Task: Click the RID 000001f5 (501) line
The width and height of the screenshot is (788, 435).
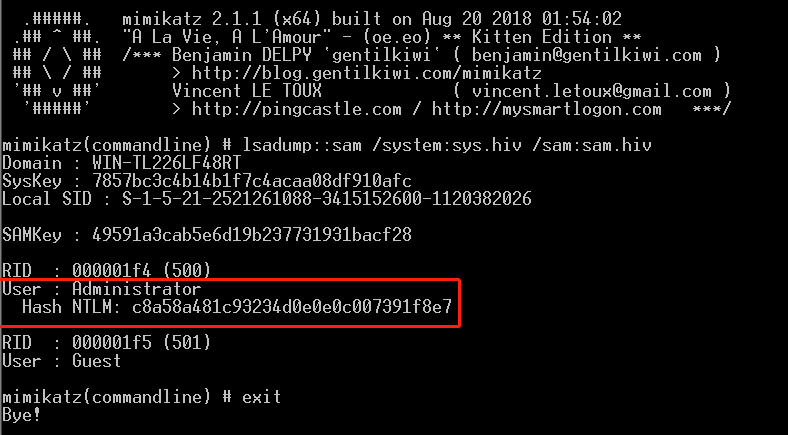Action: click(x=107, y=343)
